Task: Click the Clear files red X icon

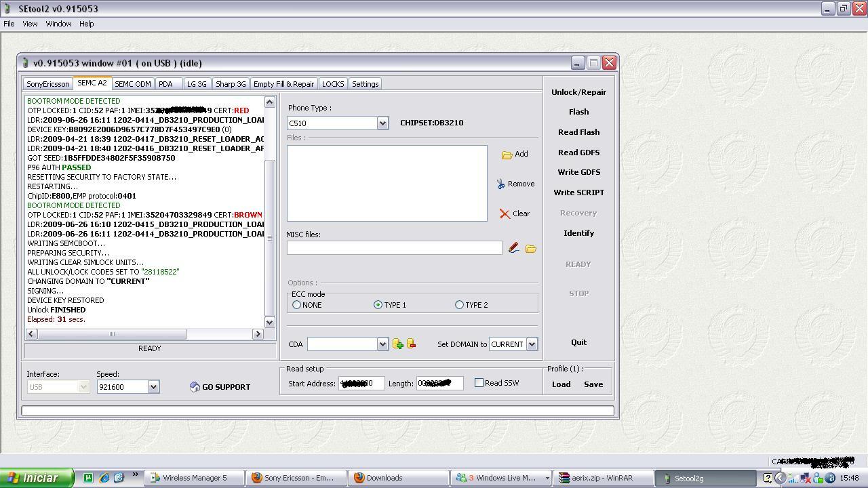Action: (505, 213)
